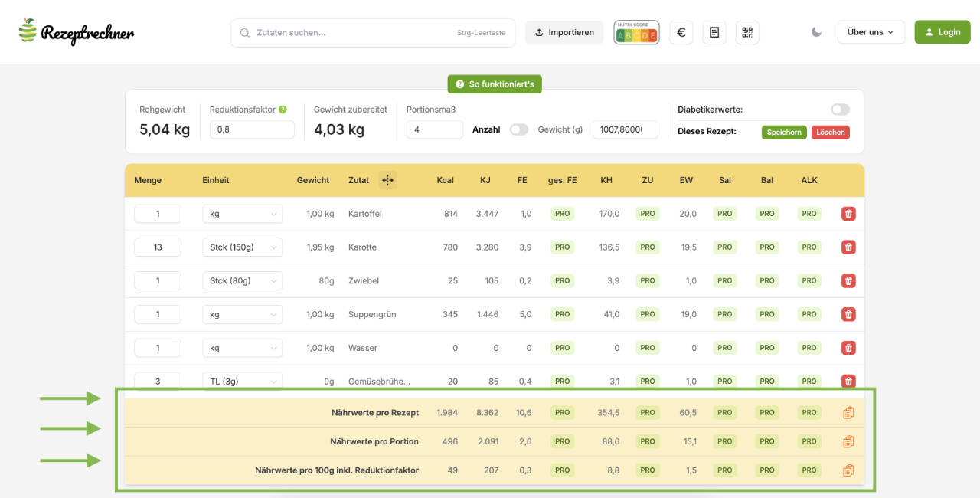This screenshot has height=498, width=980.
Task: Click the Reduktionsfaktor help icon
Action: tap(283, 110)
